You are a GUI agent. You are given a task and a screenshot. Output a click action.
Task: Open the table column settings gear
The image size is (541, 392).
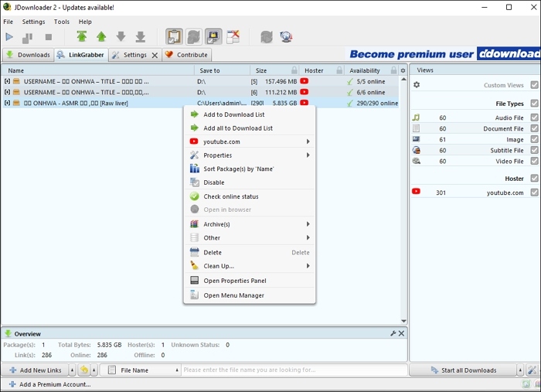click(x=403, y=70)
